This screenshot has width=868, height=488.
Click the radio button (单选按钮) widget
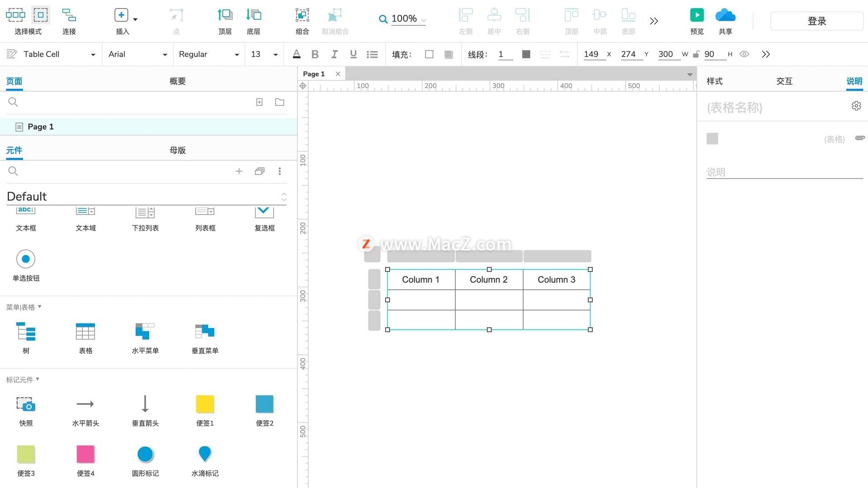26,259
